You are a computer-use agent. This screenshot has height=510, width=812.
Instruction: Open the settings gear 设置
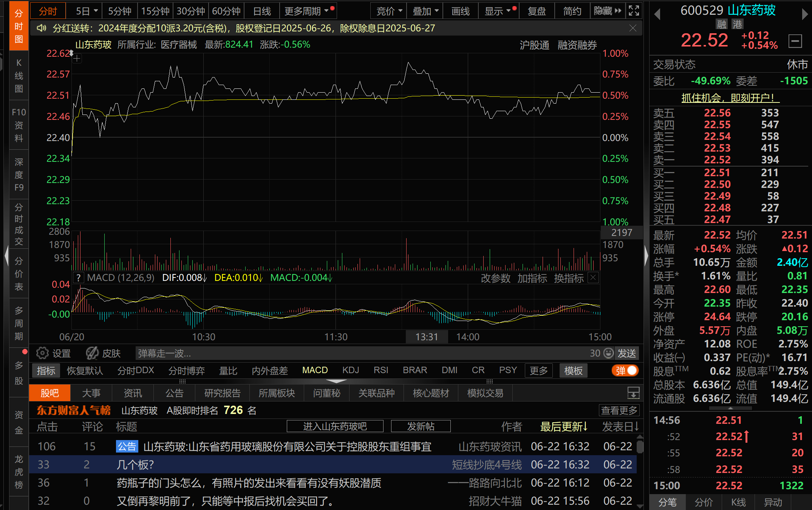54,353
